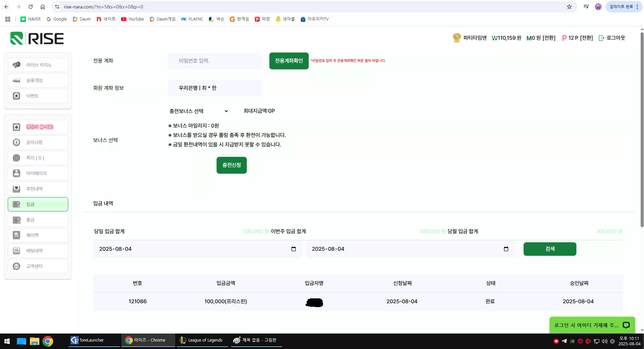Click the green search button
This screenshot has height=349, width=644.
550,249
